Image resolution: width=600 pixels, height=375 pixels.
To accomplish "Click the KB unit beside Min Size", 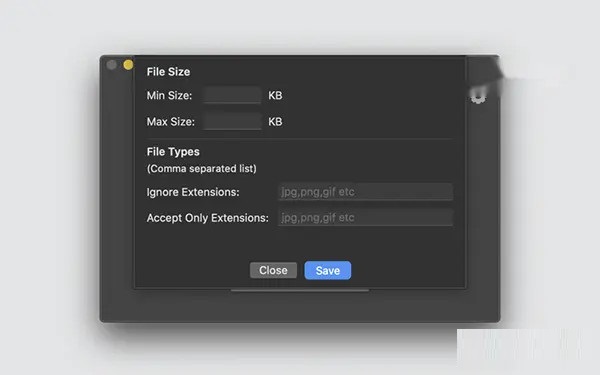I will point(275,95).
